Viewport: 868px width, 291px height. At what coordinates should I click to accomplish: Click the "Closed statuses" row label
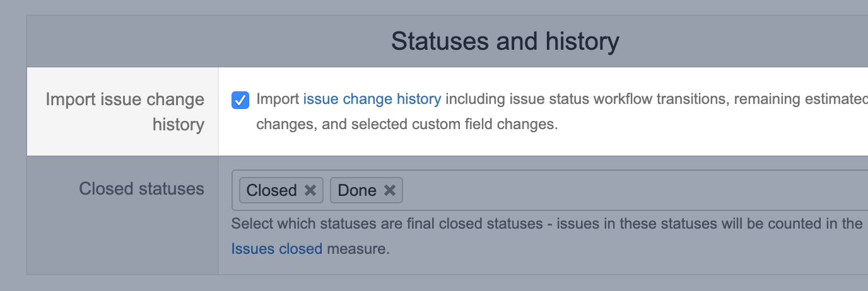[x=141, y=188]
